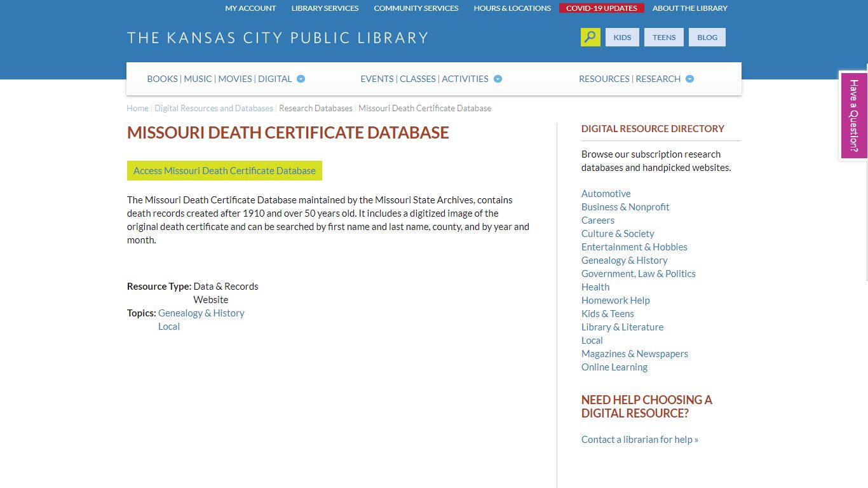868x488 pixels.
Task: Open Online Learning directory category
Action: [x=614, y=367]
